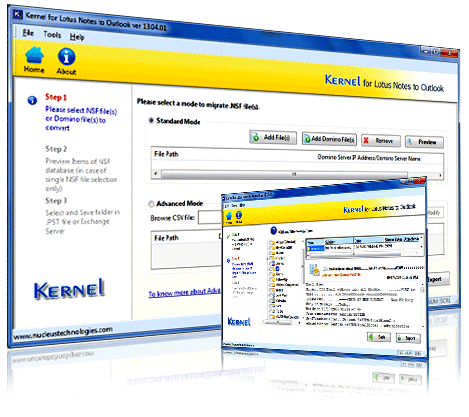Click the Add File(s) button
The height and width of the screenshot is (417, 469).
(273, 137)
